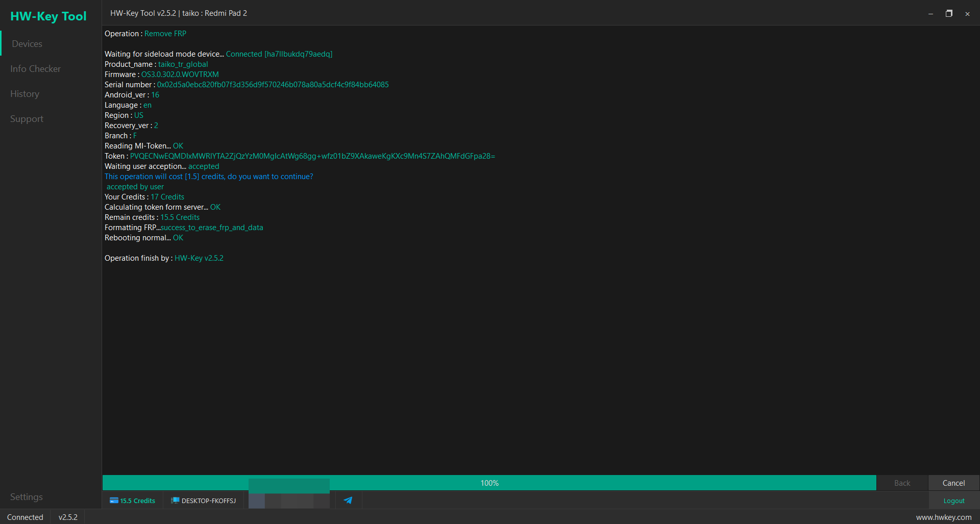This screenshot has width=980, height=524.
Task: Open the Devices section in sidebar
Action: [27, 44]
